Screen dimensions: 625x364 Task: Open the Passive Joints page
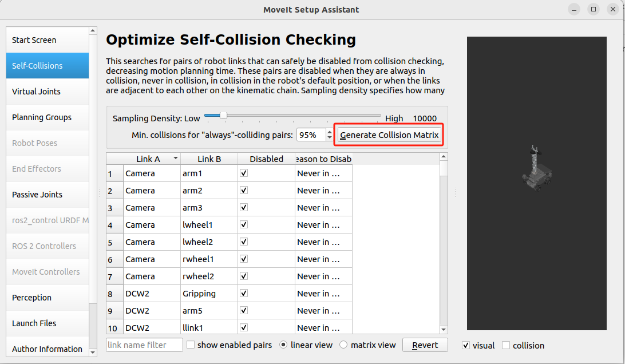pos(48,195)
